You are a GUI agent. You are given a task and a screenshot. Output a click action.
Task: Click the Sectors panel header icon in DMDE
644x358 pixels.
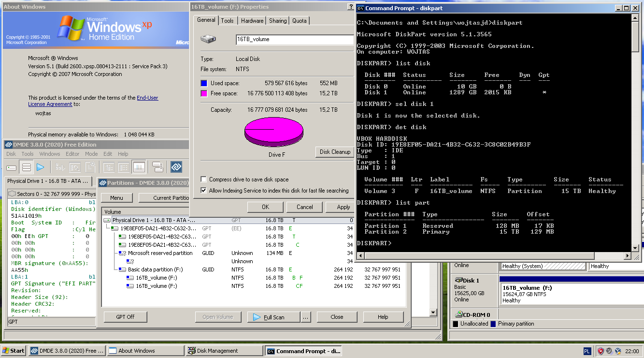tap(11, 194)
